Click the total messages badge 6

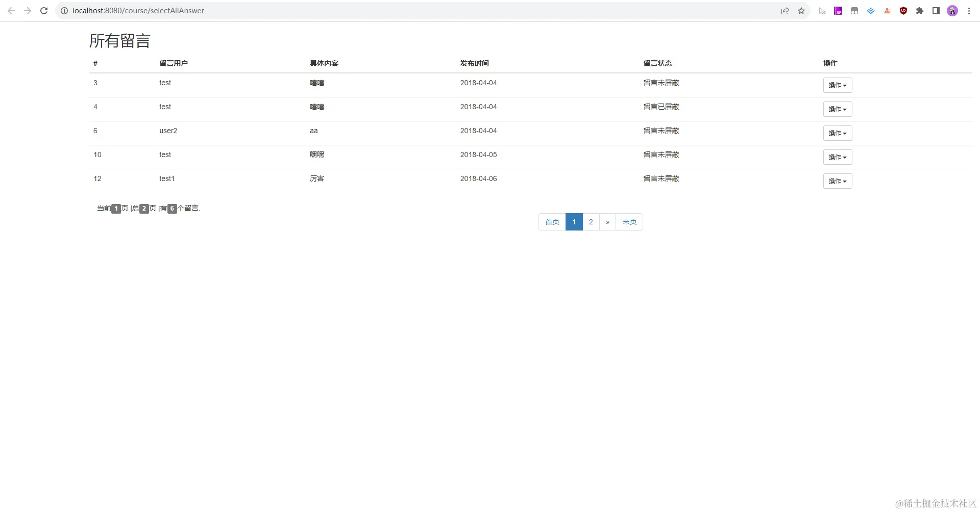point(173,209)
